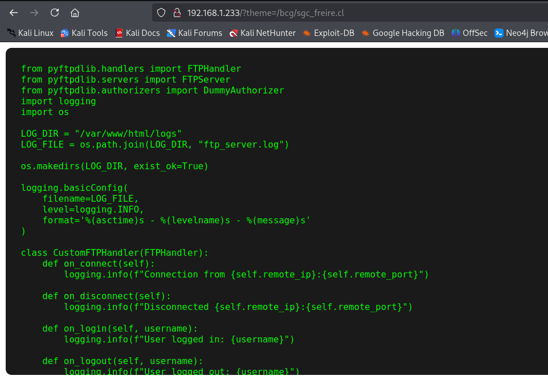Click the def on_login method line

coord(120,329)
